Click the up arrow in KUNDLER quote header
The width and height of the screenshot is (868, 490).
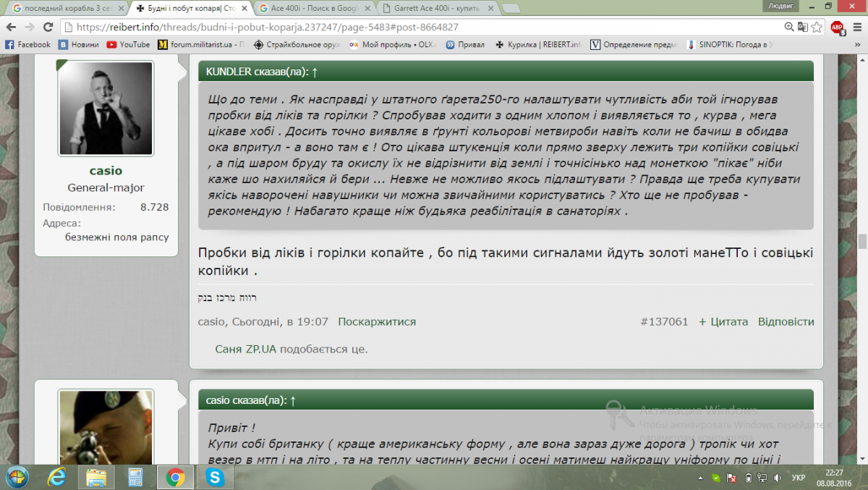[315, 72]
